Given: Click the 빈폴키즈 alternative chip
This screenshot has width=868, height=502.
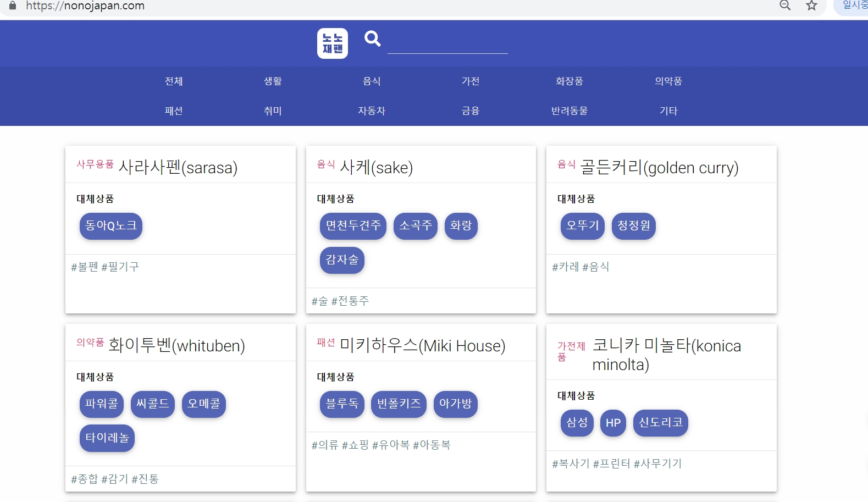Looking at the screenshot, I should 399,404.
